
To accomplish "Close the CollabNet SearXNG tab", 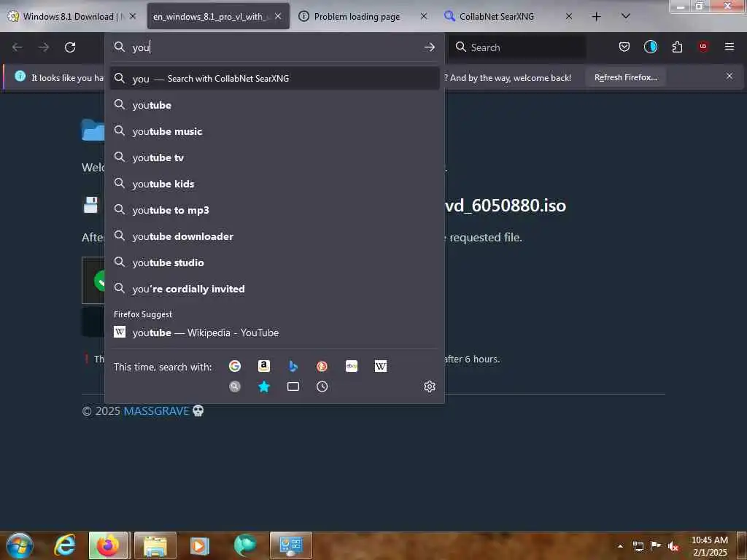I will tap(569, 17).
